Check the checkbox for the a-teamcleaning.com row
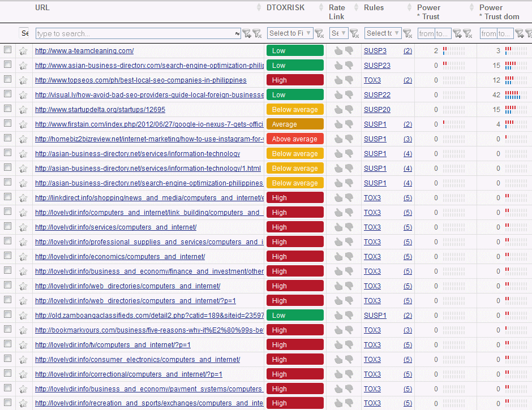 7,50
